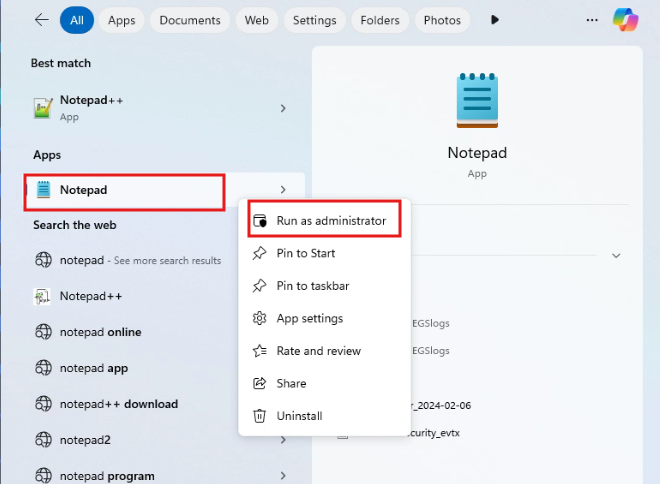660x484 pixels.
Task: Open the 'notepad2' suggestion
Action: pos(85,440)
